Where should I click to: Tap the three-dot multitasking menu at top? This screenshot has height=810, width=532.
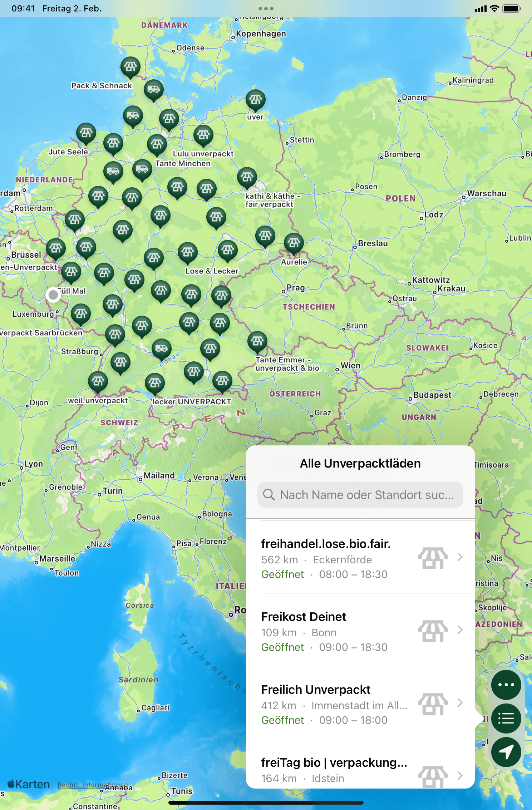[x=266, y=9]
